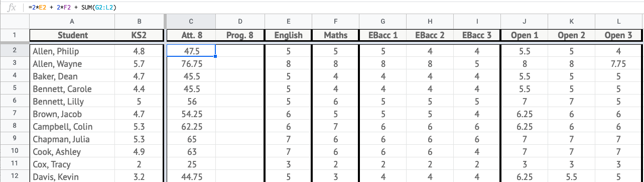Click the Prog. 8 header cell
This screenshot has width=644, height=182.
click(x=240, y=35)
